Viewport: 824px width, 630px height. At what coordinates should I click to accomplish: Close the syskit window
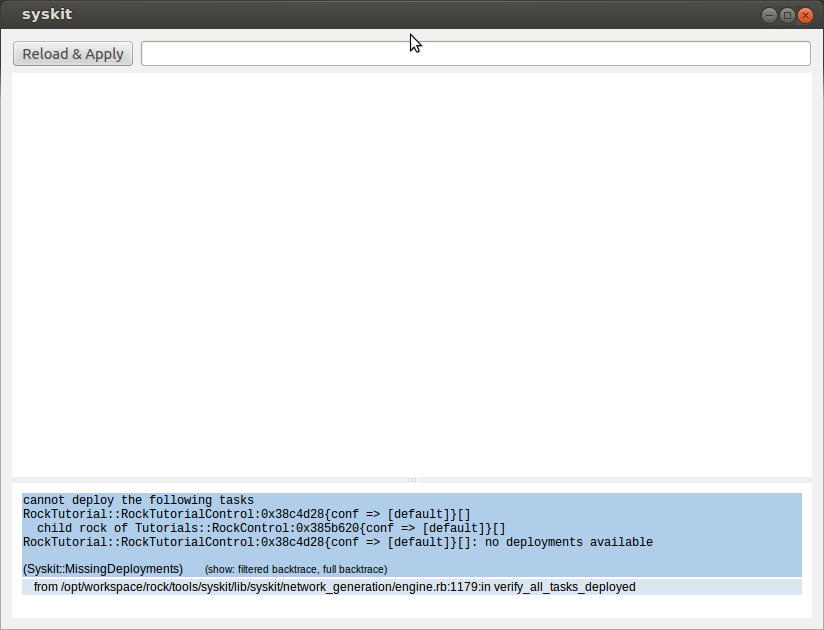pos(805,15)
